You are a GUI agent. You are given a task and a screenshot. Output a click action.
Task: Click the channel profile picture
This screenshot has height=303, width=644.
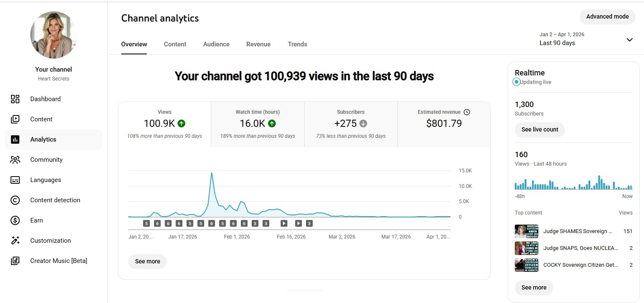[53, 35]
